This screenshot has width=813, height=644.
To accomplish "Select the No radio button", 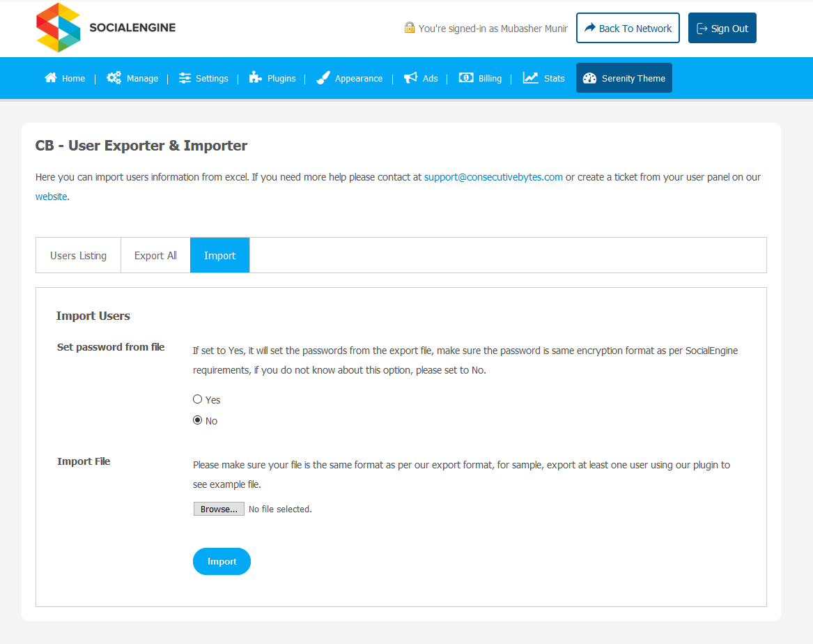I will coord(198,420).
